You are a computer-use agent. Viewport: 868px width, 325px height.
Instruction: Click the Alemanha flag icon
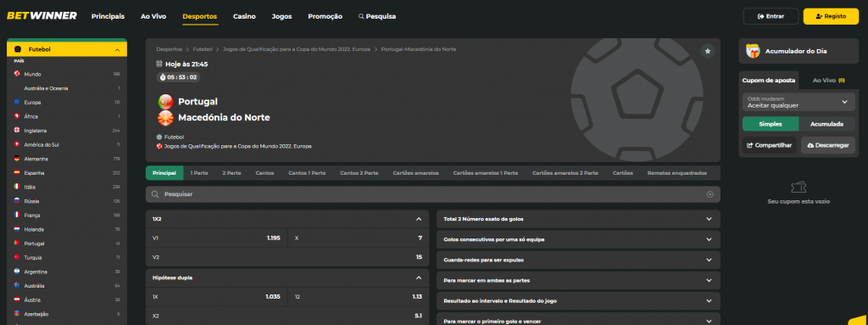pos(17,159)
